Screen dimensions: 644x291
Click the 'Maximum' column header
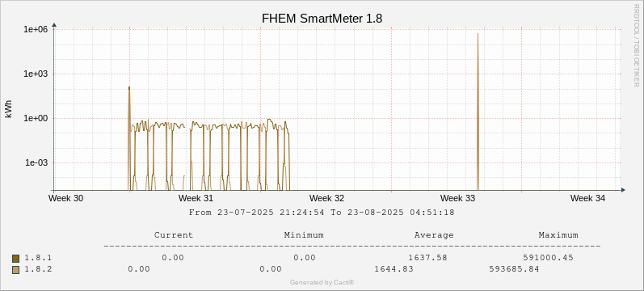pos(558,235)
